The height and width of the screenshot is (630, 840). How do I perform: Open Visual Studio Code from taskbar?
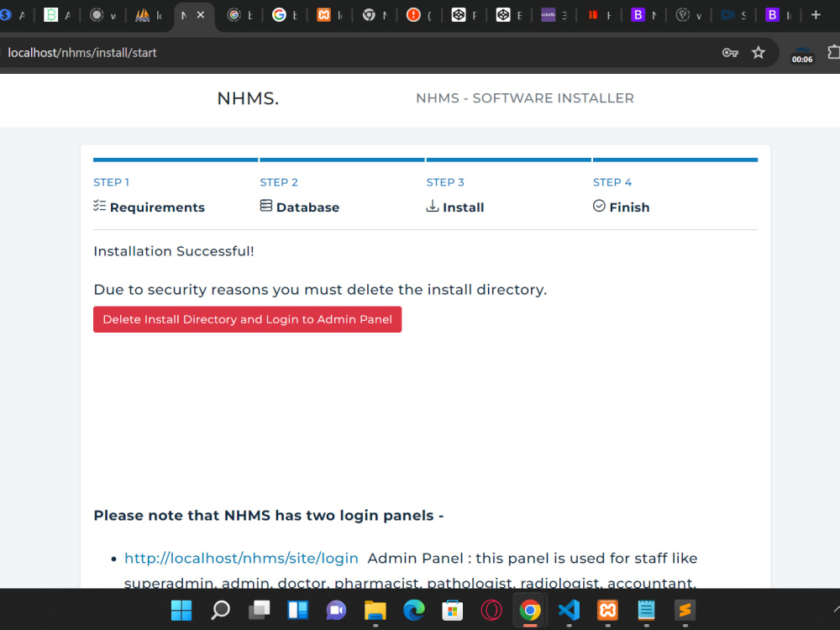(569, 610)
